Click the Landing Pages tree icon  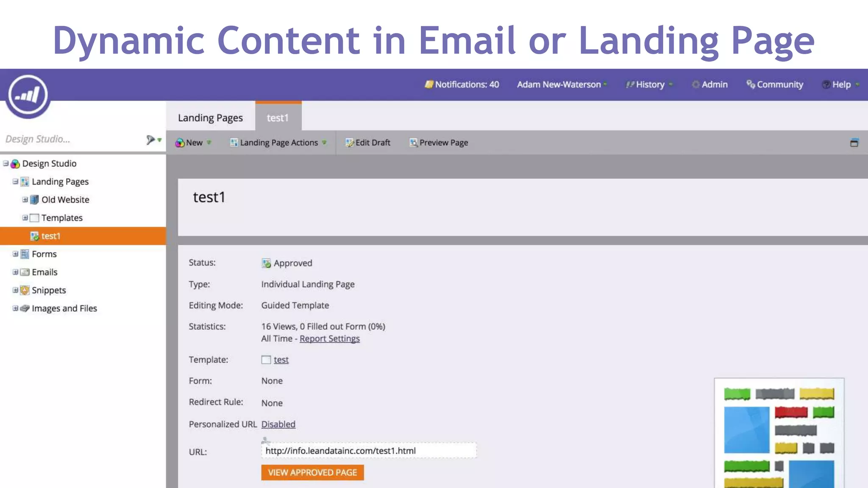pyautogui.click(x=25, y=182)
